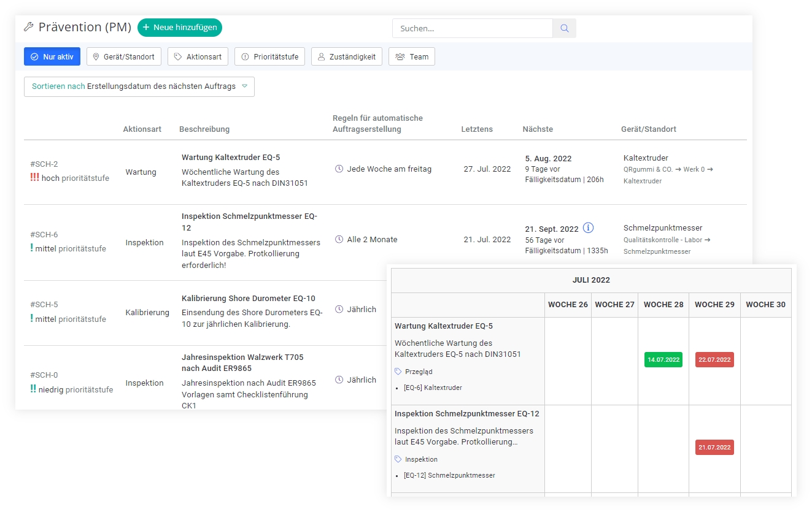Click the red high priority exclamation icon
The height and width of the screenshot is (512, 812).
[34, 177]
